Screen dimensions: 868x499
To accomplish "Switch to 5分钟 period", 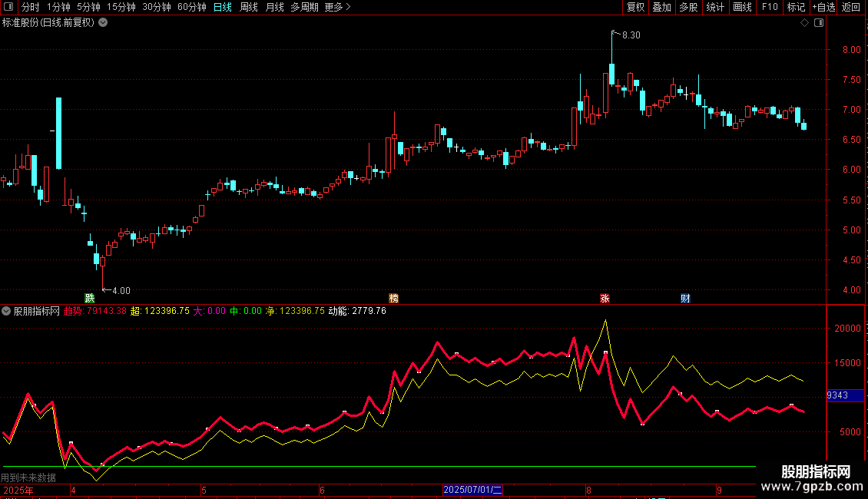I will click(88, 7).
